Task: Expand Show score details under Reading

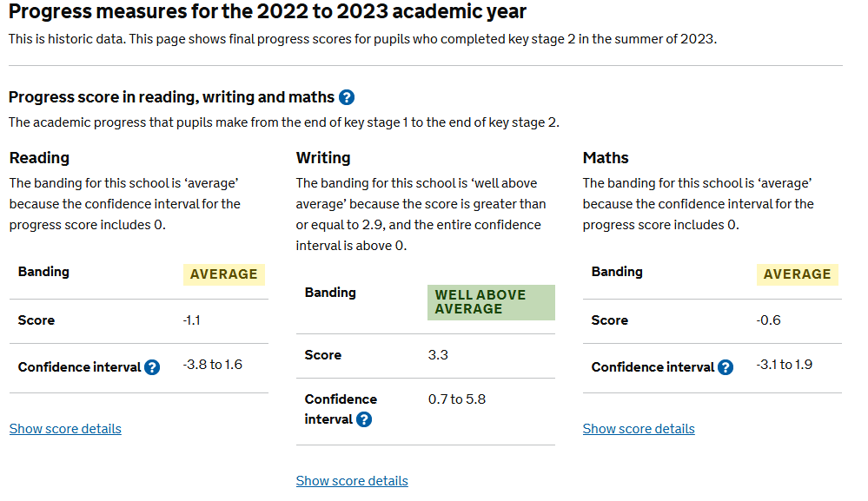Action: [65, 429]
